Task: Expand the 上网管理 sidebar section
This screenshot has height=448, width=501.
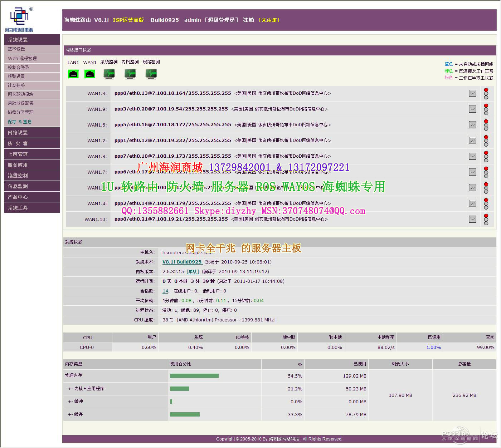Action: [x=32, y=154]
